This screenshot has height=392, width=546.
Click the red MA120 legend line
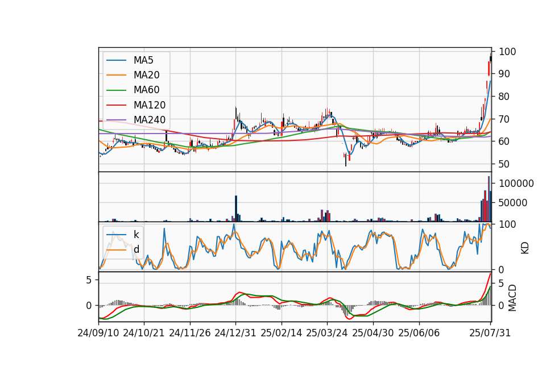point(116,105)
